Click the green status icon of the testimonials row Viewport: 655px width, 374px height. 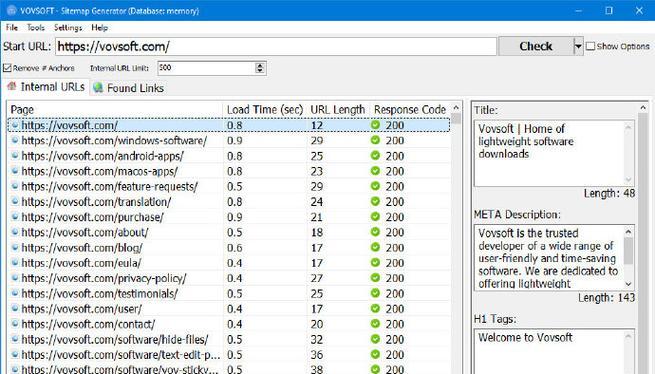pos(376,293)
